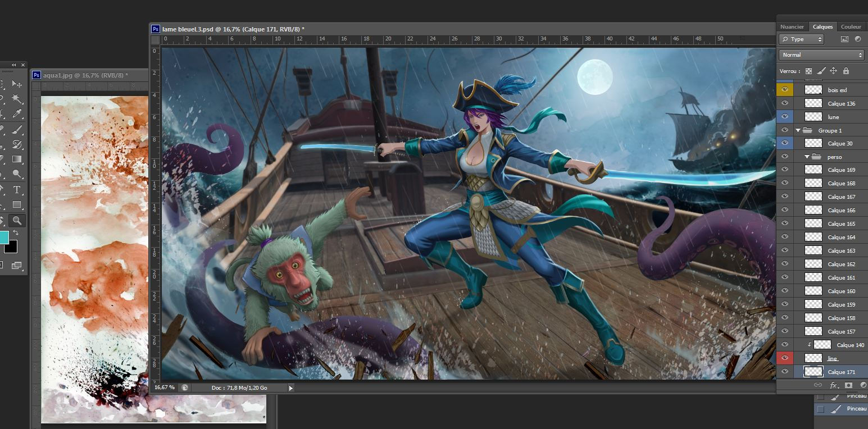Screen dimensions: 868x429
Task: Add a layer mask via the mask icon
Action: pos(848,385)
